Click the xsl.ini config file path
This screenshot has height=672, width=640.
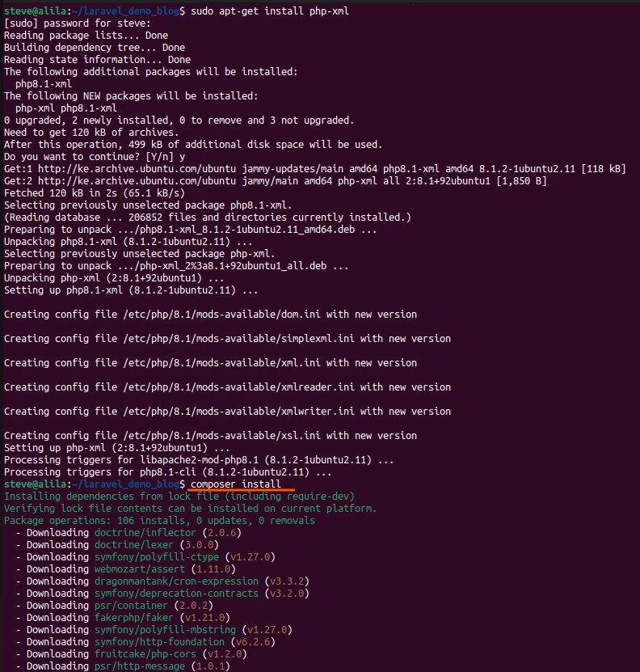pyautogui.click(x=218, y=435)
